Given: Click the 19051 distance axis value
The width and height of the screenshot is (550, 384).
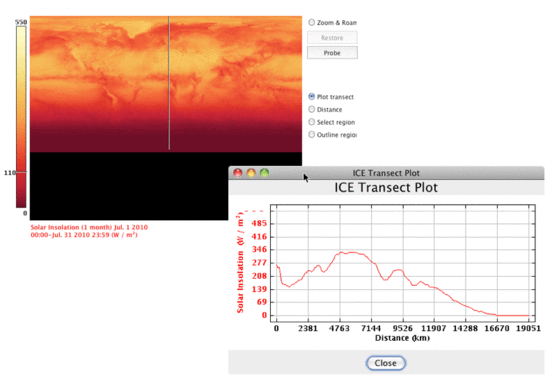Looking at the screenshot, I should click(528, 329).
